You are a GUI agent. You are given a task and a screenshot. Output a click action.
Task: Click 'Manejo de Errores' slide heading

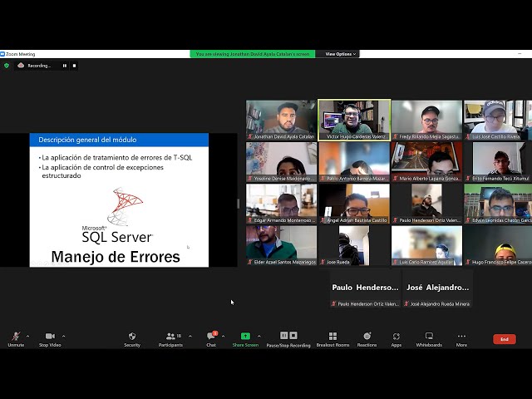(116, 257)
